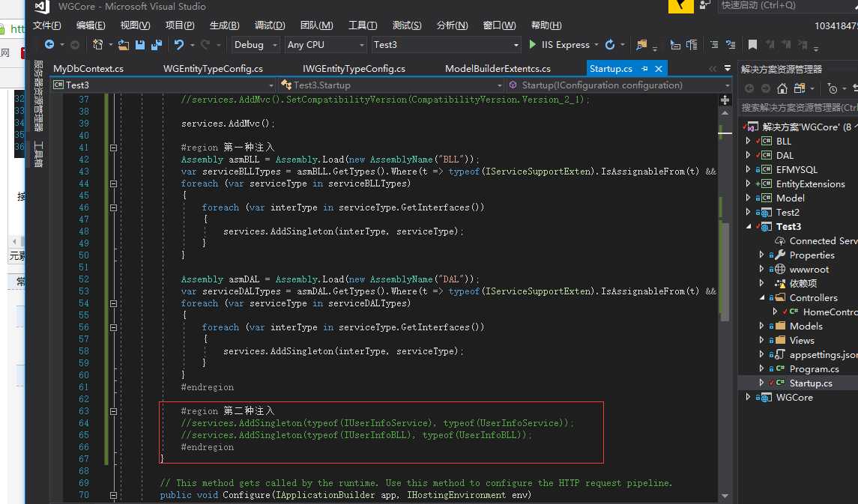Screen dimensions: 858x504
Task: Open the 文件(F) menu
Action: (46, 25)
